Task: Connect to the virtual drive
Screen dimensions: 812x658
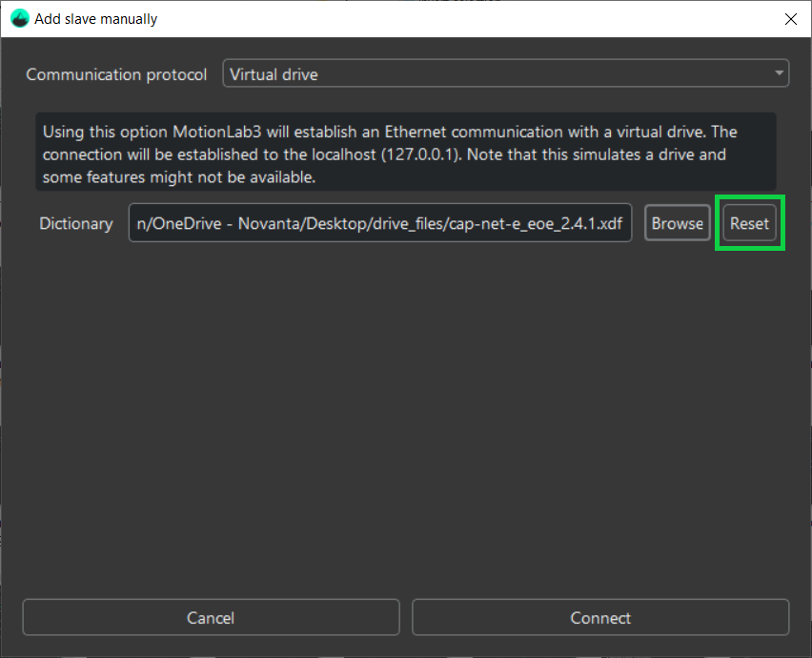Action: tap(600, 618)
